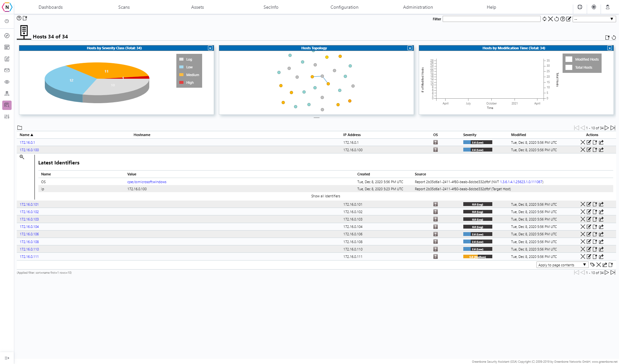Close the Hosts by Severity Class chart
This screenshot has height=364, width=619.
[210, 48]
